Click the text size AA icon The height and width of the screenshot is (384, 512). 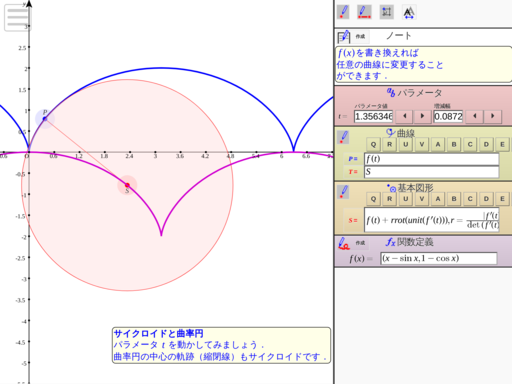tap(409, 12)
